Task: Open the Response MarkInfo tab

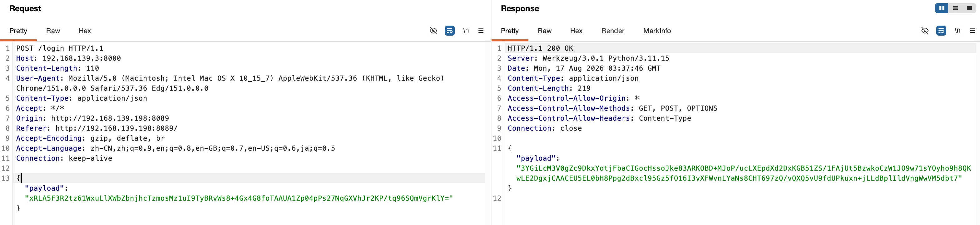Action: coord(657,31)
